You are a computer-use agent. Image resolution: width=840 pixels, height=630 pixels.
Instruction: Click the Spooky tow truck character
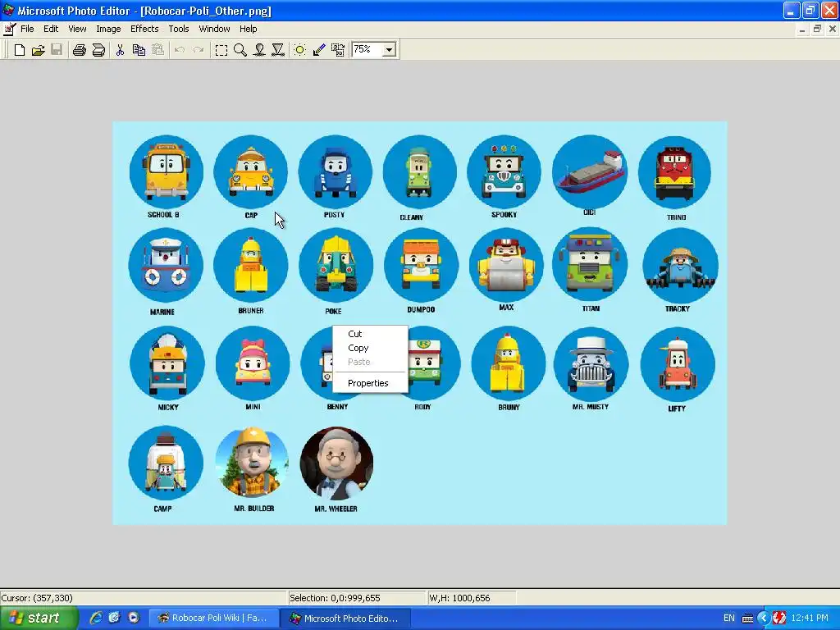point(504,171)
